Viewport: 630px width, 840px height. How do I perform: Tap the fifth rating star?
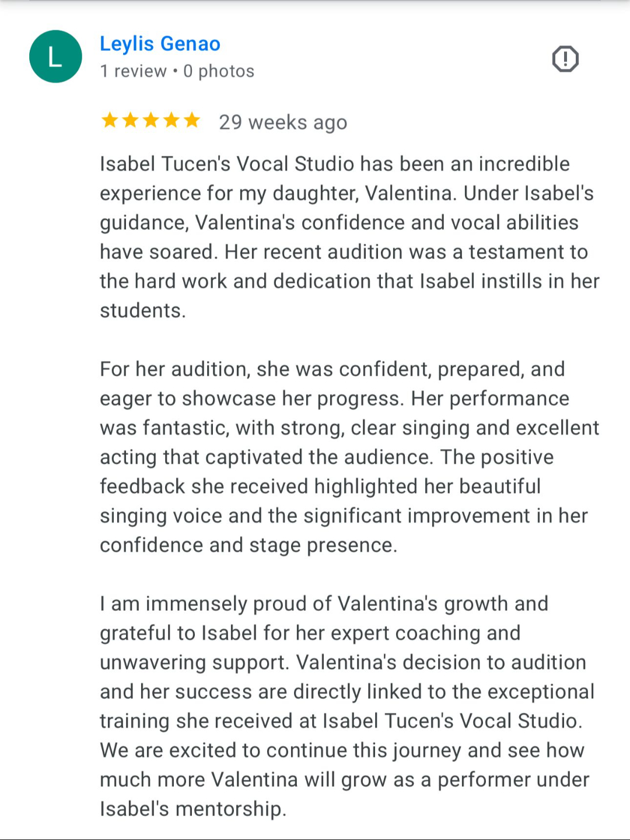point(192,121)
